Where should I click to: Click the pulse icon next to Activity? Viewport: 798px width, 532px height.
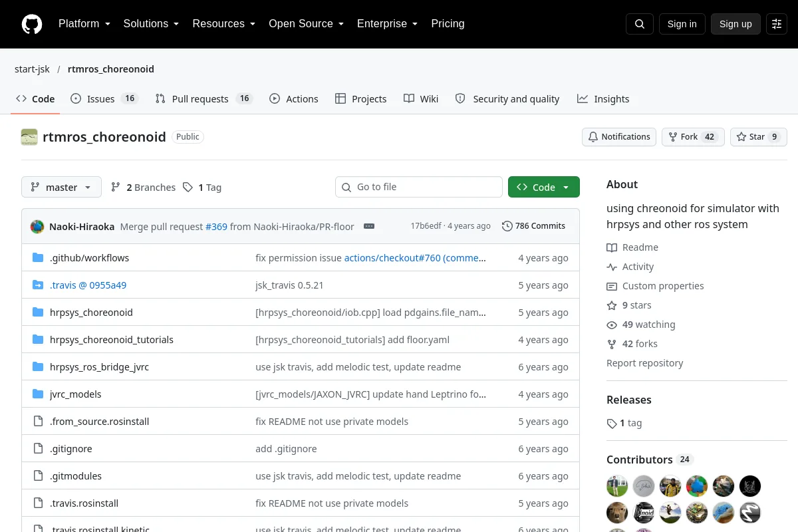[612, 267]
